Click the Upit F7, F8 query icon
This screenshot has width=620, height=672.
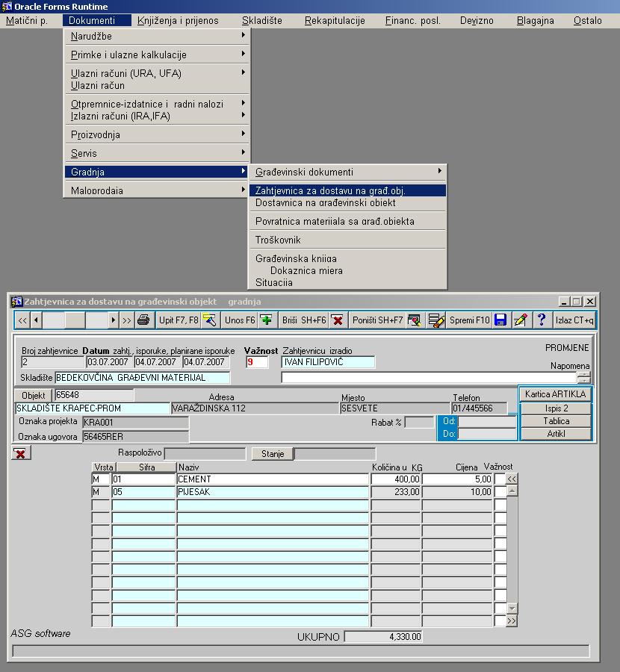pyautogui.click(x=209, y=320)
